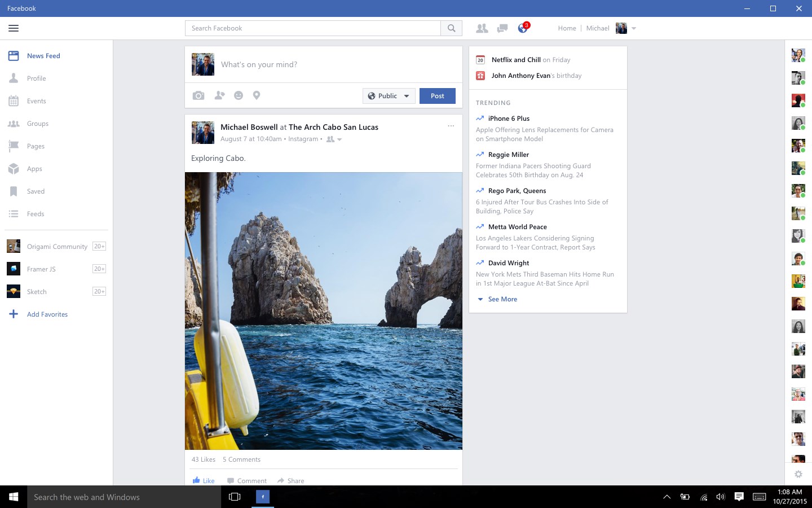Open first chat contact avatar
The height and width of the screenshot is (508, 812).
pyautogui.click(x=798, y=55)
